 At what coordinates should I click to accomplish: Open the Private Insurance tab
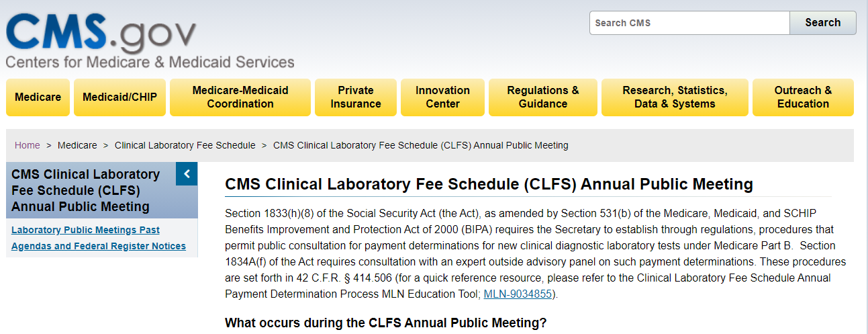coord(356,97)
